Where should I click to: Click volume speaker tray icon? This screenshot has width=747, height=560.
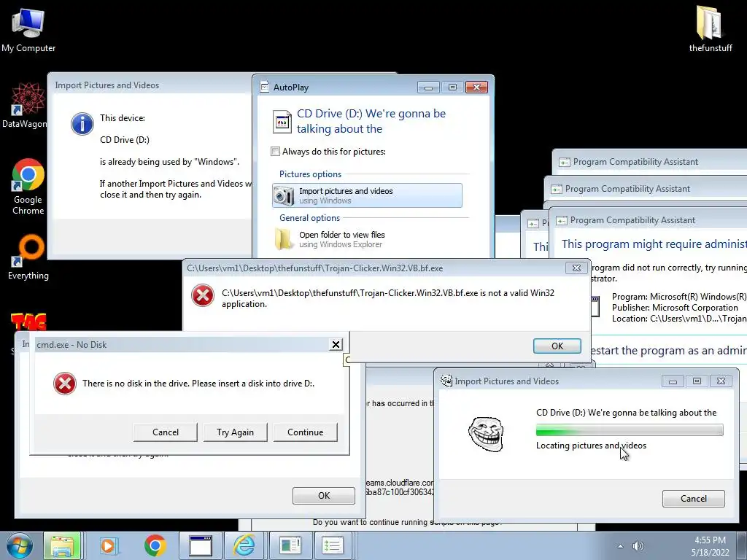pos(638,546)
